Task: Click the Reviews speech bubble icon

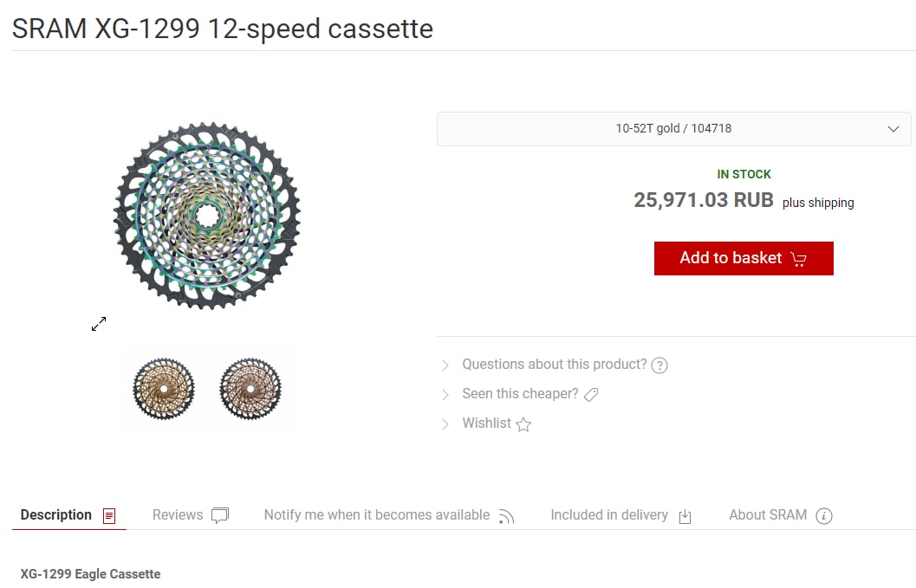Action: tap(219, 515)
